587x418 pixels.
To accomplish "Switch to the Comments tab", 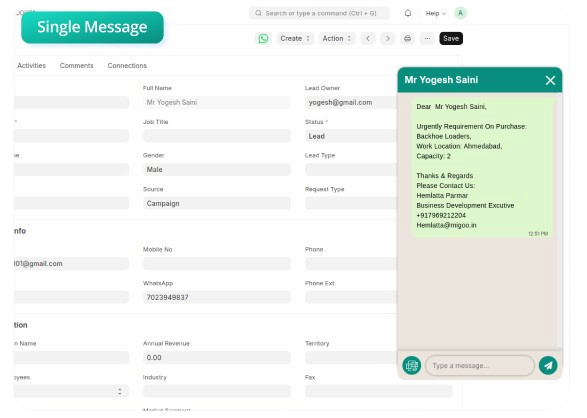I will pyautogui.click(x=76, y=65).
